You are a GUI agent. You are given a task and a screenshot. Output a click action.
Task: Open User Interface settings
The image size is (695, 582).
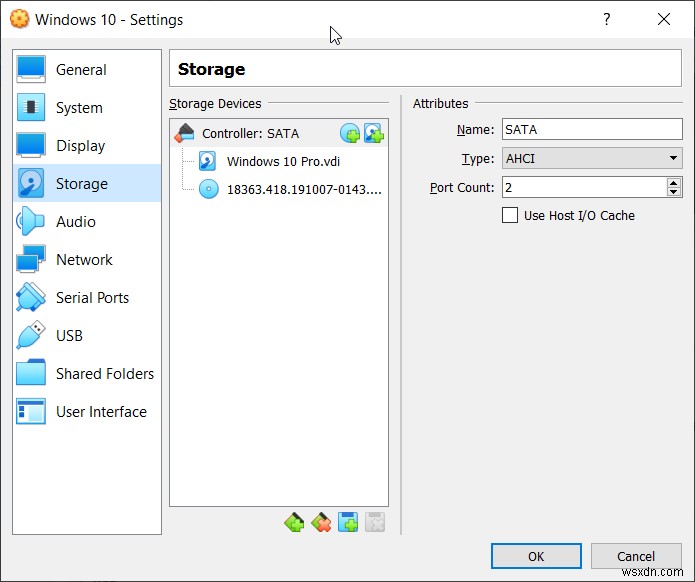coord(87,412)
